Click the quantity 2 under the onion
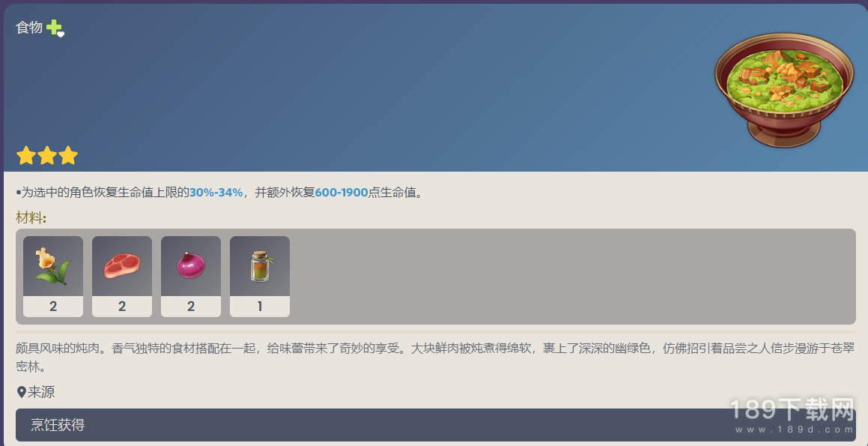The image size is (868, 446). [x=191, y=307]
